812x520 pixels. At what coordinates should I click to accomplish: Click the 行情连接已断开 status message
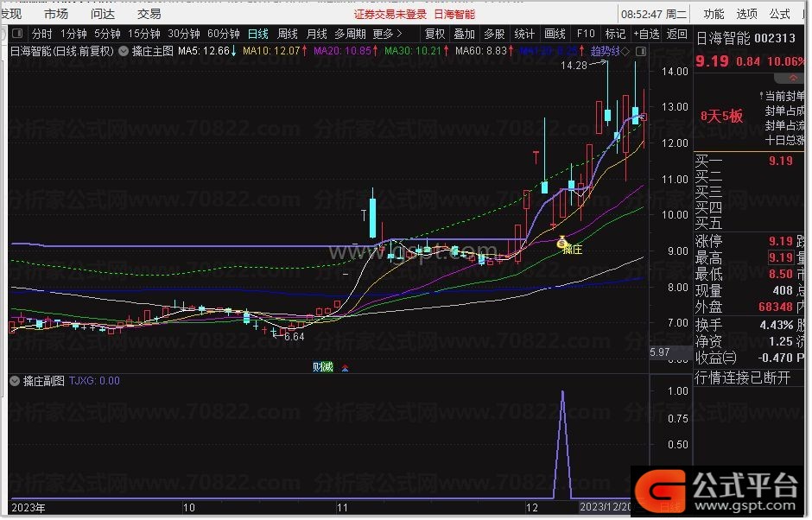pyautogui.click(x=743, y=378)
